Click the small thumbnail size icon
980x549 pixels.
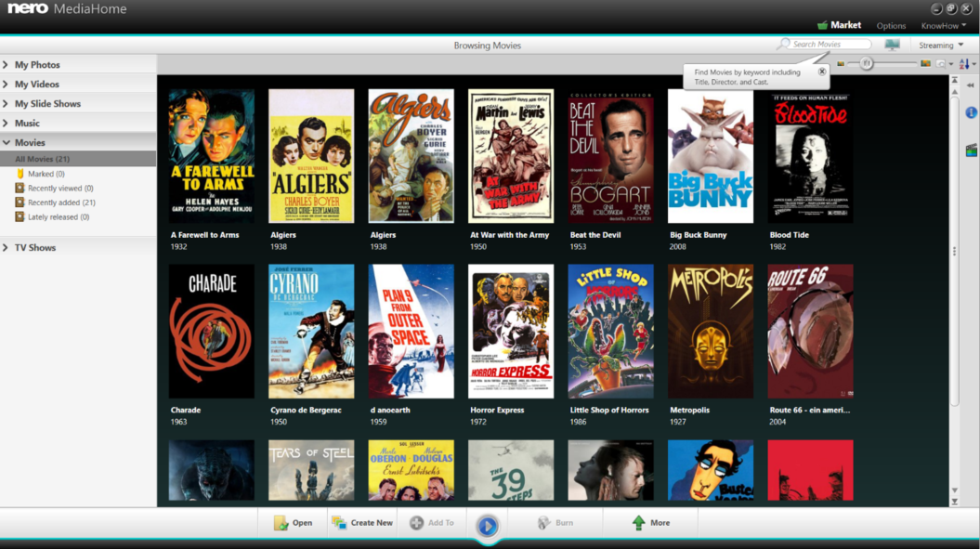click(841, 64)
